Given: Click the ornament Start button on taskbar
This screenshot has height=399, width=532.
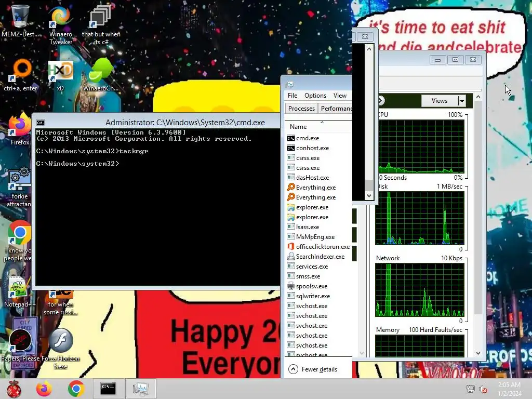Looking at the screenshot, I should 14,389.
